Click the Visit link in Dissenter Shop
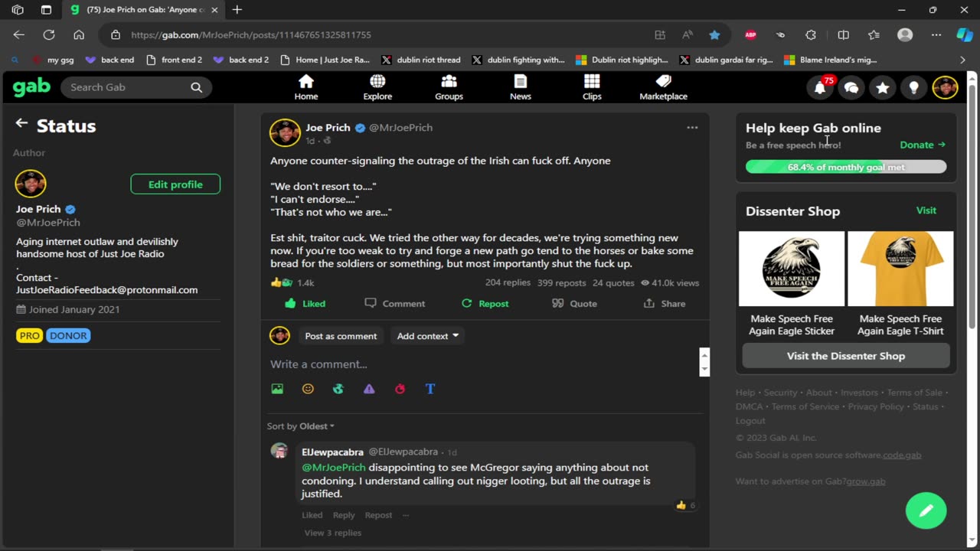980x551 pixels. click(926, 210)
